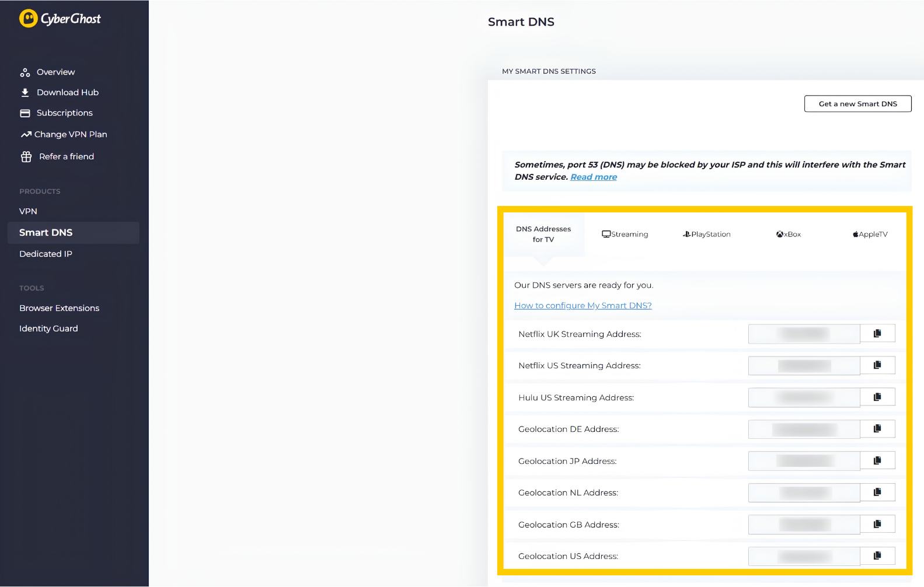924x587 pixels.
Task: Click the Netflix US address field
Action: tap(804, 366)
